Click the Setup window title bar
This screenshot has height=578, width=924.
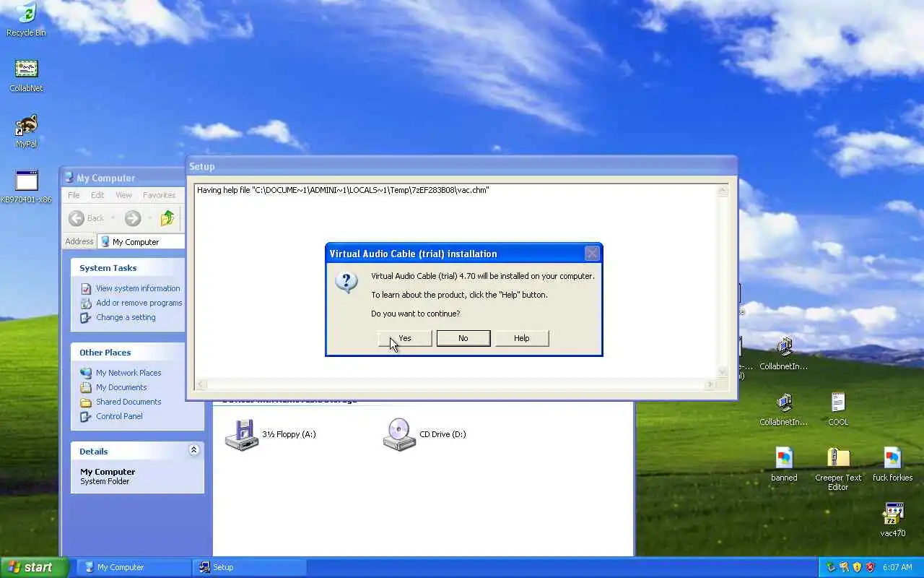(462, 166)
